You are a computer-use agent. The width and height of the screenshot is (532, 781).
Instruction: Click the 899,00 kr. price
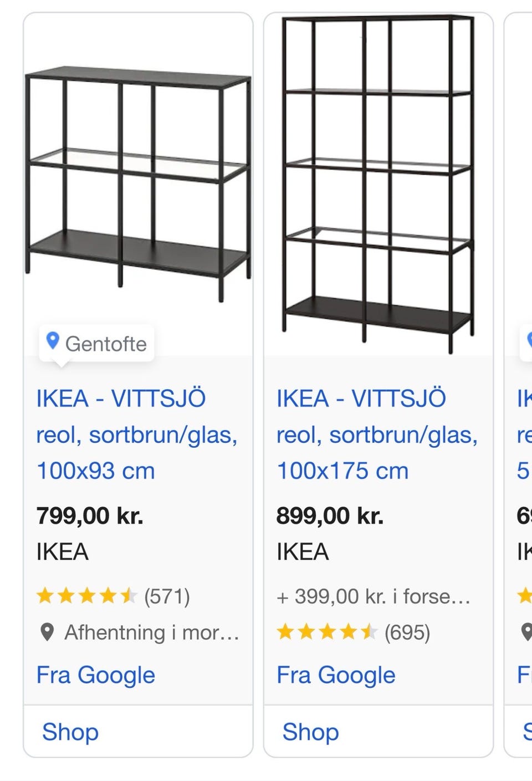tap(330, 516)
